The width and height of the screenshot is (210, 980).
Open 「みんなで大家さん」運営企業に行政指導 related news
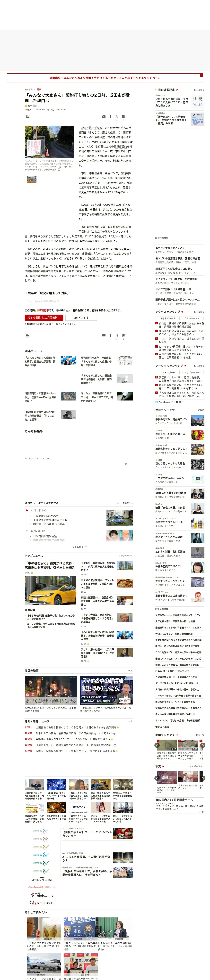pyautogui.click(x=106, y=379)
